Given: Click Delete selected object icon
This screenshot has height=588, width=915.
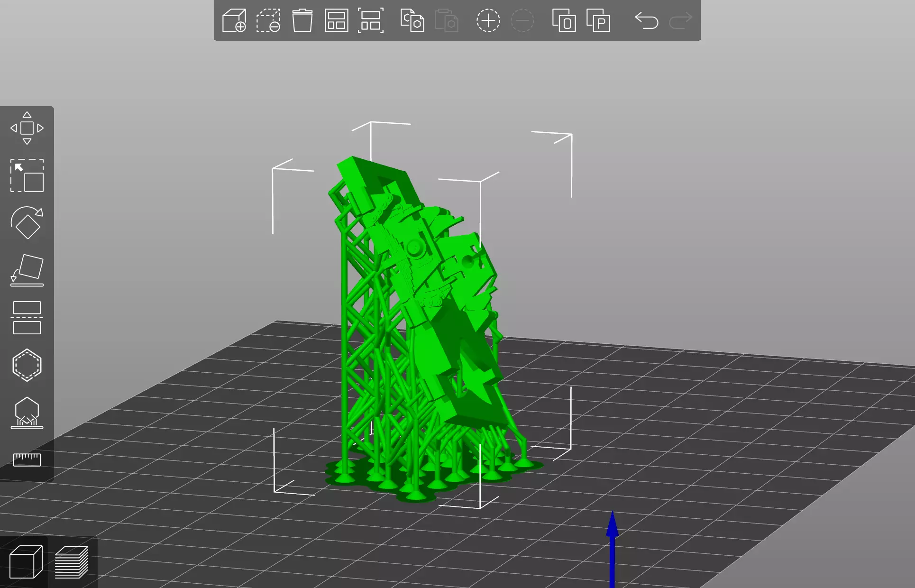Looking at the screenshot, I should pos(268,21).
